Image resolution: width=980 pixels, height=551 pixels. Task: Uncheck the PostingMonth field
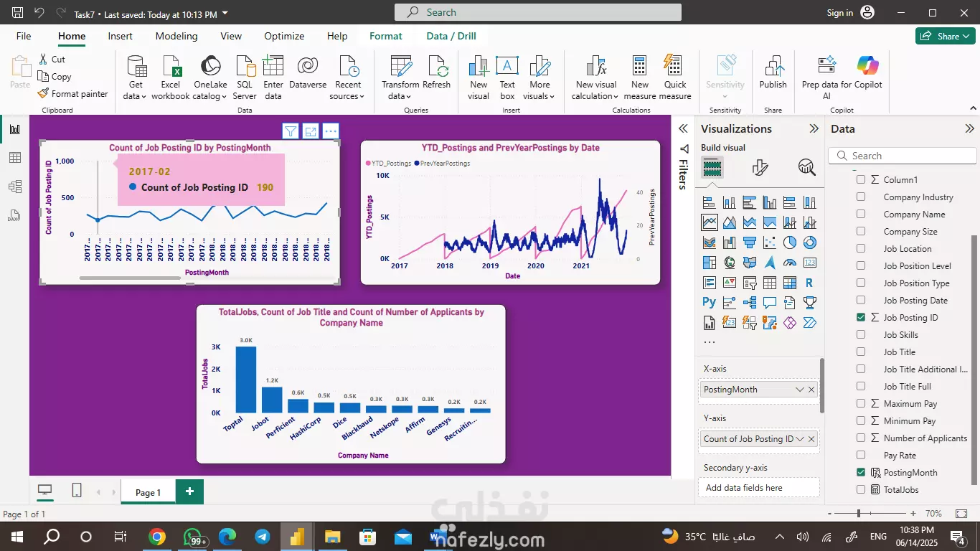(861, 472)
